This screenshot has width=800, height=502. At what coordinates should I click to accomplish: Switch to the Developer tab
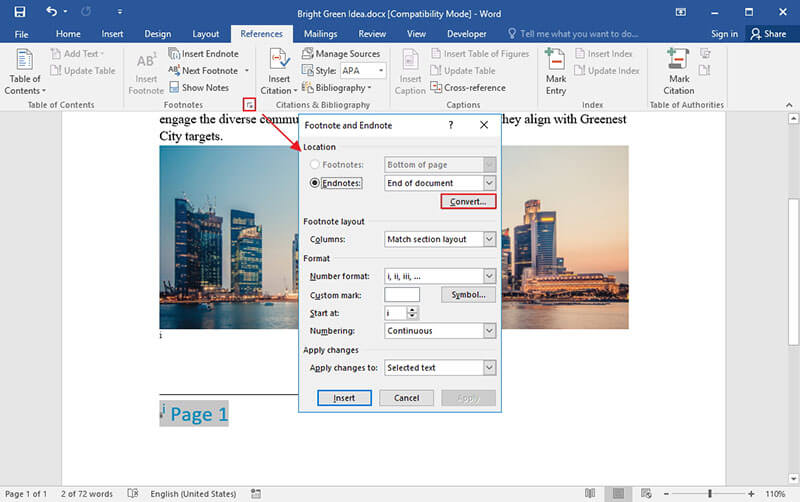(466, 34)
